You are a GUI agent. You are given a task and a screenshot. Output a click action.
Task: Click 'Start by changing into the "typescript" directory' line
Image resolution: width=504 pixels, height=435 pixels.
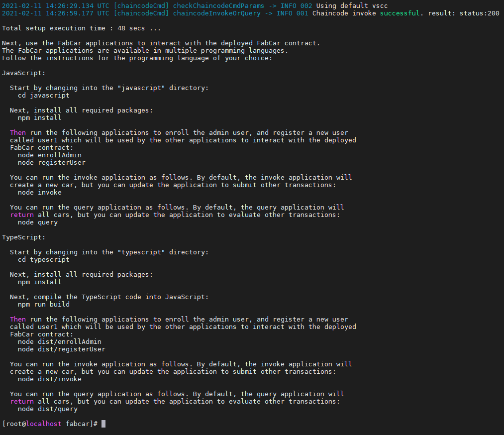(x=109, y=252)
